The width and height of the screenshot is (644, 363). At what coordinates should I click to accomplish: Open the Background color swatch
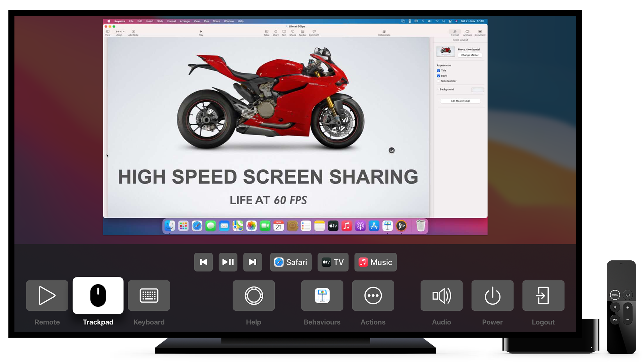pos(478,89)
